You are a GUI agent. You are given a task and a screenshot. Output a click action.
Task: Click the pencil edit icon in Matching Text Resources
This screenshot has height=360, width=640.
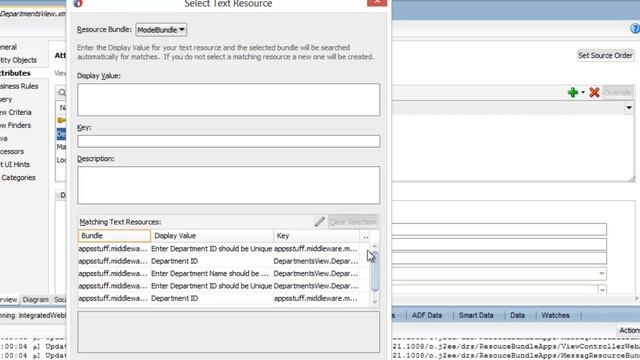[x=320, y=222]
